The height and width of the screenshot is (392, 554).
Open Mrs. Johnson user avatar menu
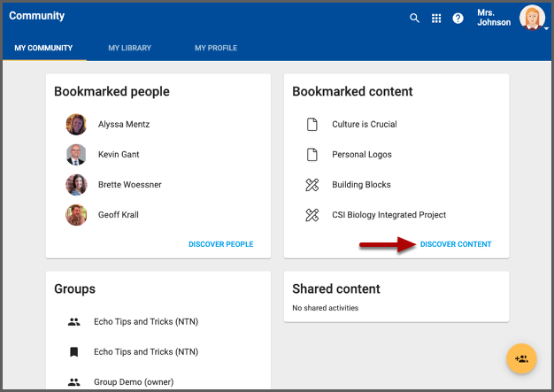click(x=533, y=18)
